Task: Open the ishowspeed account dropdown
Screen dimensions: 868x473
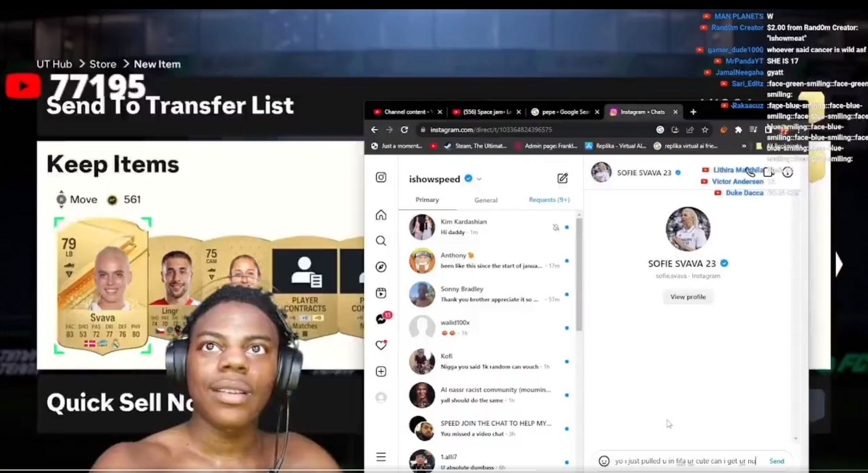Action: 477,179
